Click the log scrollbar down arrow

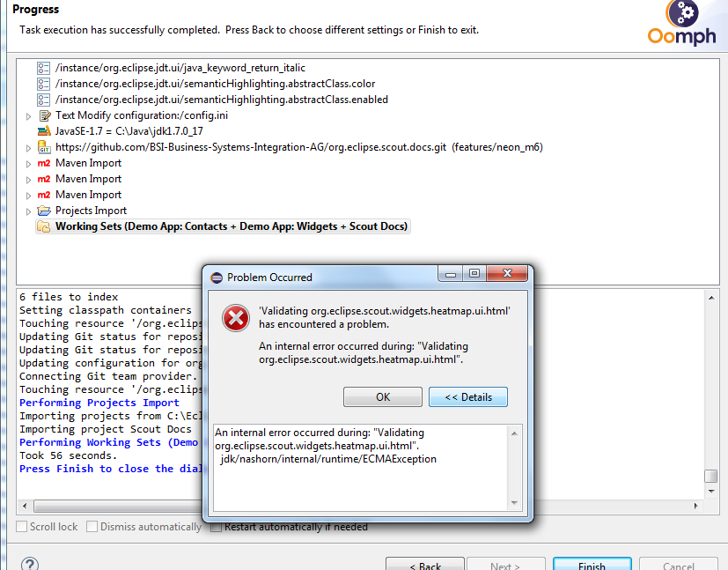tap(711, 492)
